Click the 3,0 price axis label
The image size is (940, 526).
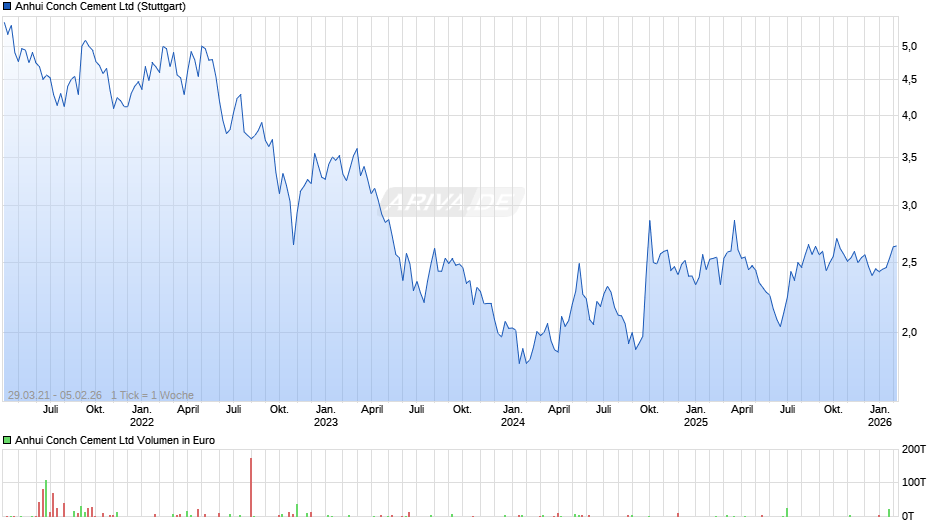click(909, 206)
